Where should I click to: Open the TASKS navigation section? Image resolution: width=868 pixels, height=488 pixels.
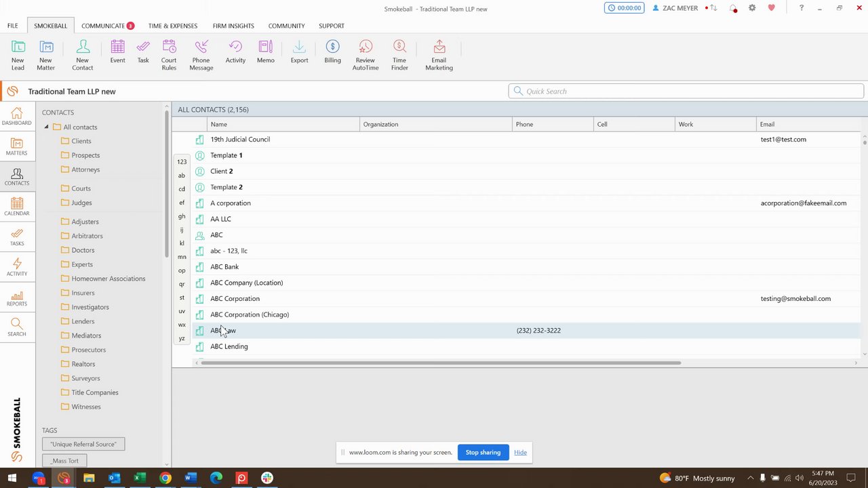click(x=17, y=237)
